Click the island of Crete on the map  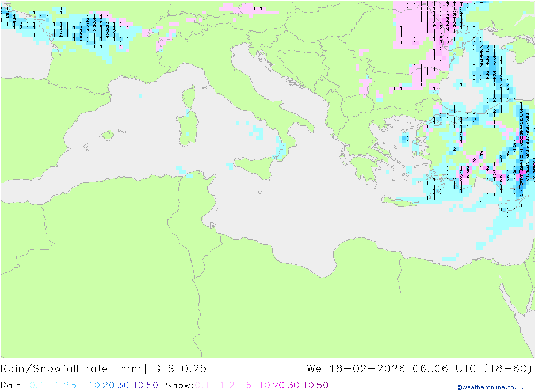pyautogui.click(x=400, y=201)
